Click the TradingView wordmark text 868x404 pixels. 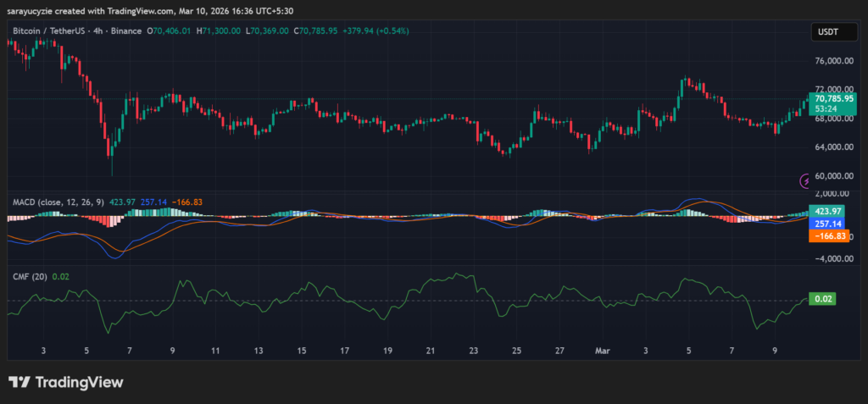tap(79, 382)
